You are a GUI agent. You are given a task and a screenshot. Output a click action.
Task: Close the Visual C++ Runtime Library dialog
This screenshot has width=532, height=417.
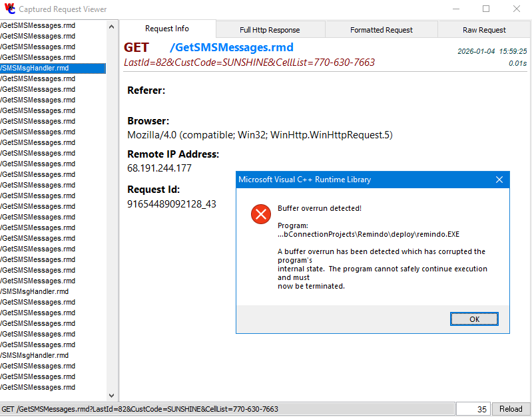coord(499,180)
